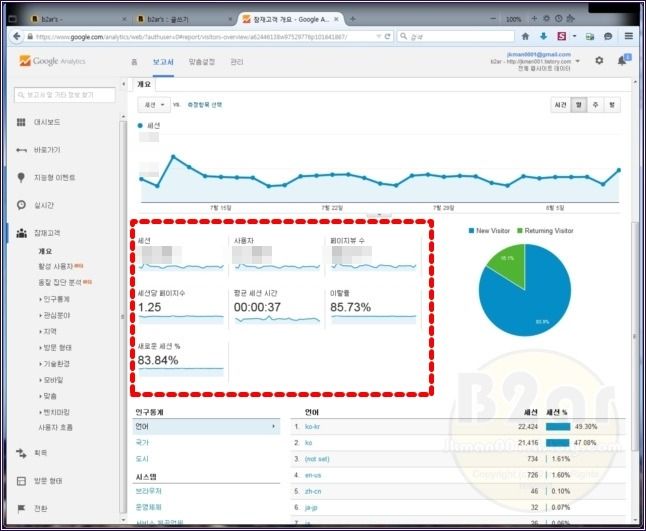Open the Intelligence Events (지능형 이벤트) lightbulb icon
The height and width of the screenshot is (531, 646).
pos(21,178)
